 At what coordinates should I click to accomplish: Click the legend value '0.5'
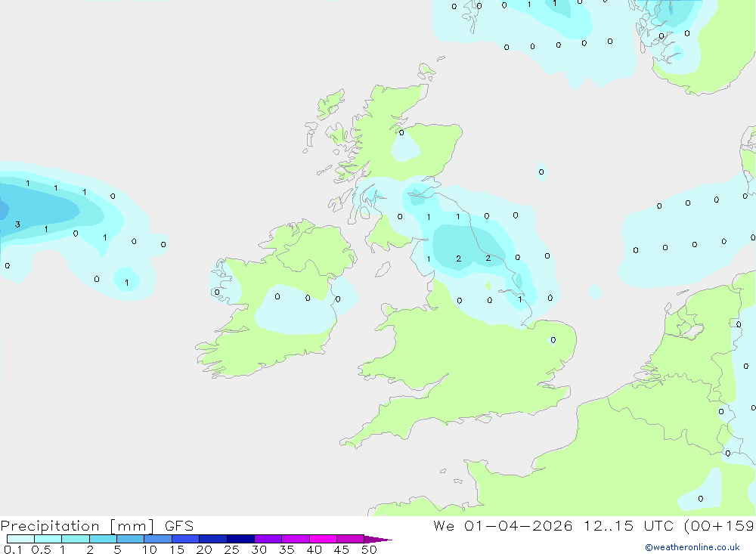point(41,549)
